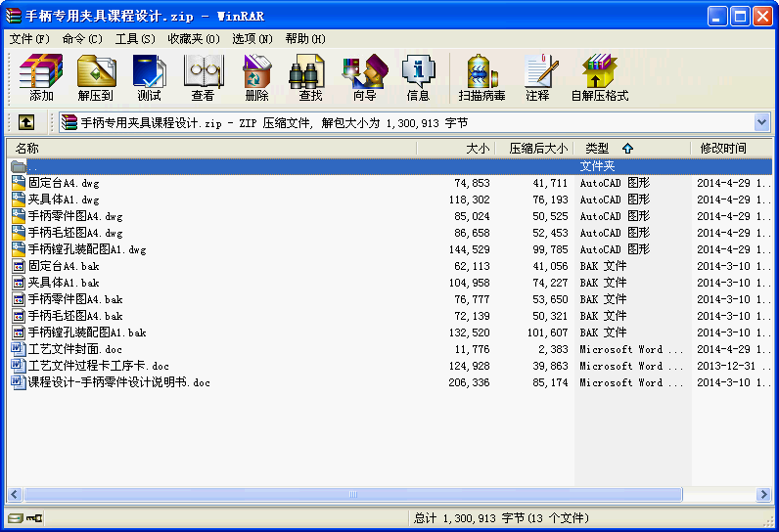The height and width of the screenshot is (532, 779).
Task: Click the 解压到 (Extract To) icon
Action: [96, 77]
